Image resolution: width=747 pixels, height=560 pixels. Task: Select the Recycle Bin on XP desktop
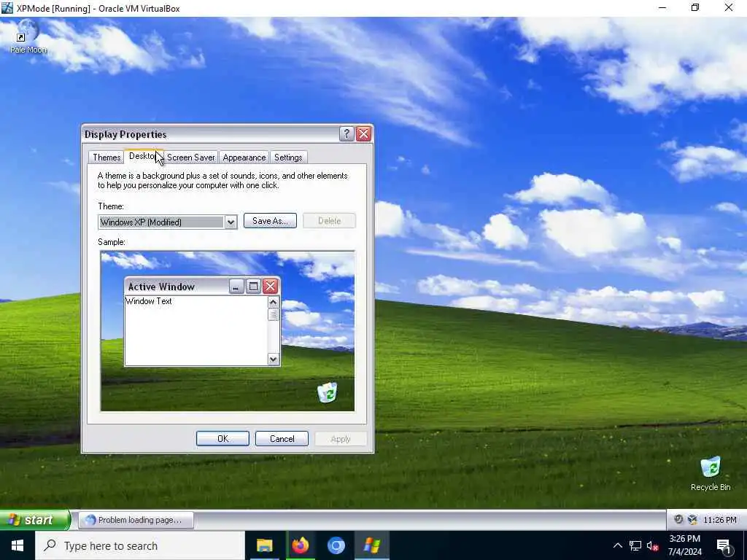(x=711, y=473)
